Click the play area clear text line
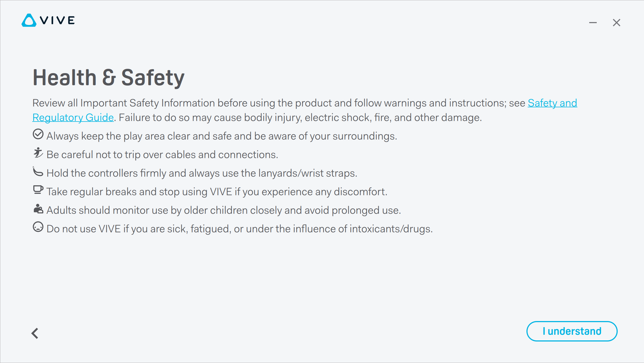Viewport: 644px width, 363px height. [222, 136]
